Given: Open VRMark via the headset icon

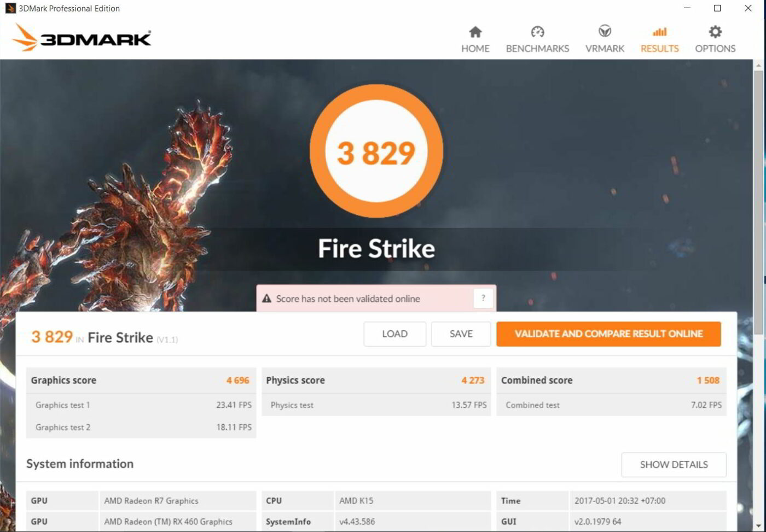Looking at the screenshot, I should click(x=604, y=32).
